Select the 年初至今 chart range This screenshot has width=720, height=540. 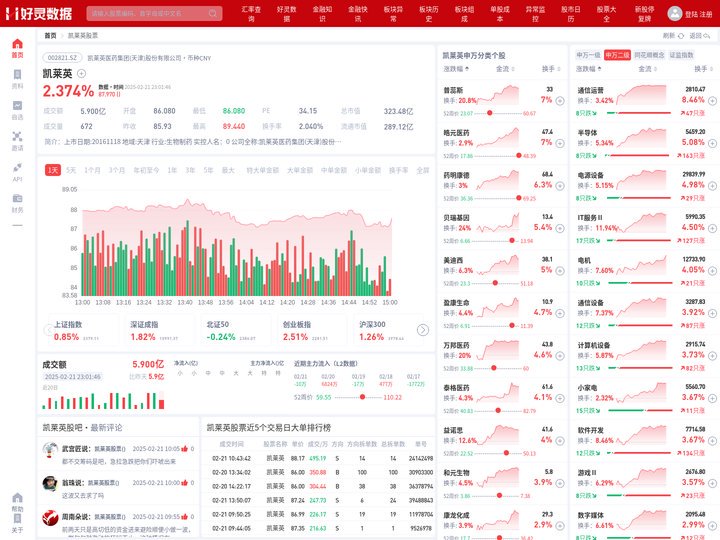tap(146, 170)
